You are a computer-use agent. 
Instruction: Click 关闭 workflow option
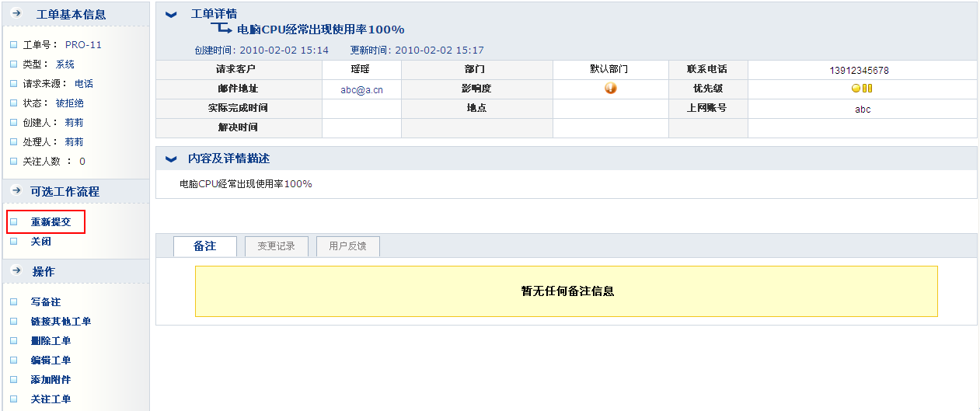[x=40, y=242]
